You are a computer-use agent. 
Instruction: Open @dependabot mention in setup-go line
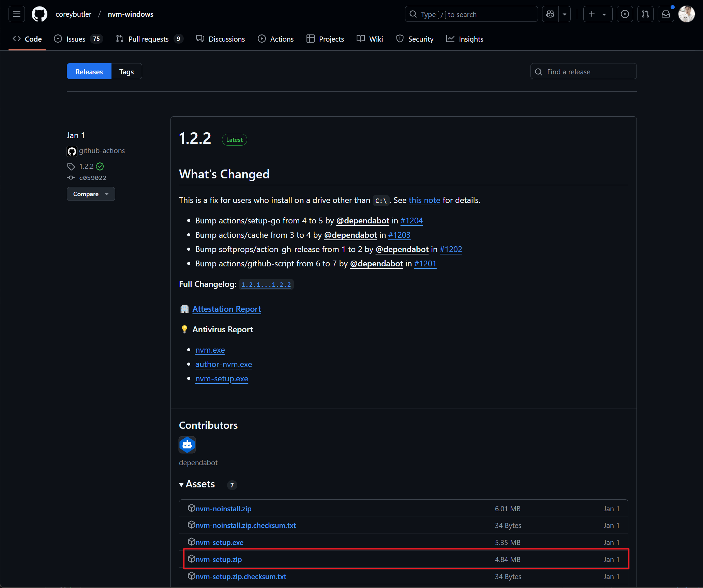coord(363,221)
